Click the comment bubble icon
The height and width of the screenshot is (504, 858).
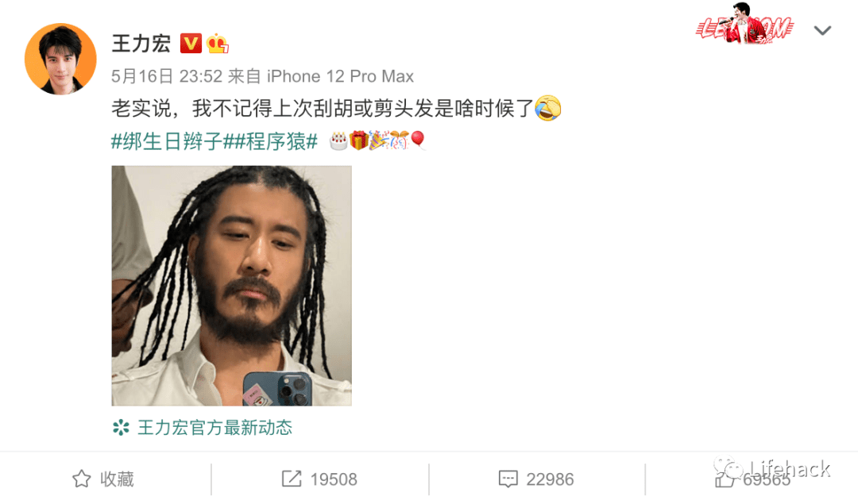[x=508, y=479]
